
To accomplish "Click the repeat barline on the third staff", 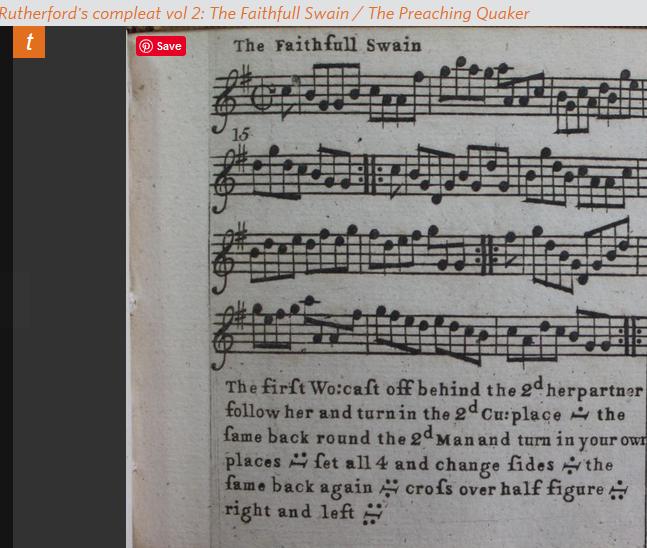I will pyautogui.click(x=489, y=255).
